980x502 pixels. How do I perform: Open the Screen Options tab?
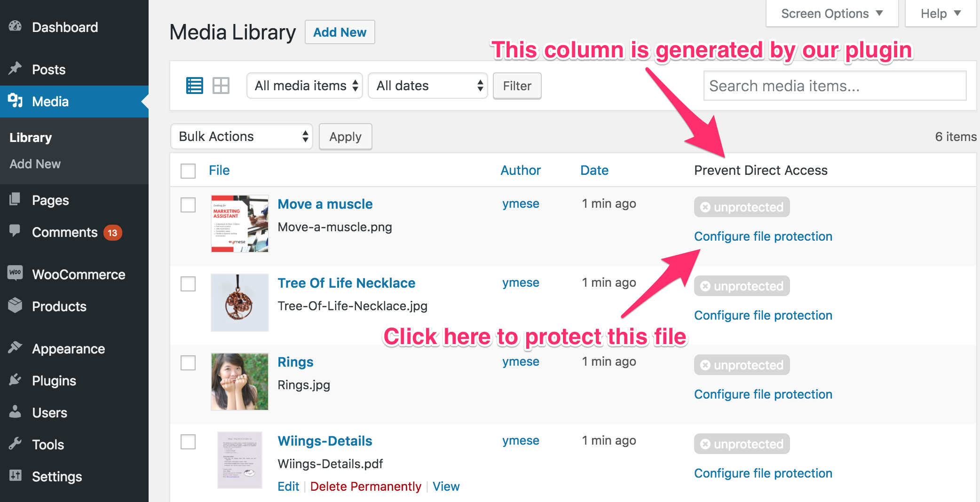831,14
